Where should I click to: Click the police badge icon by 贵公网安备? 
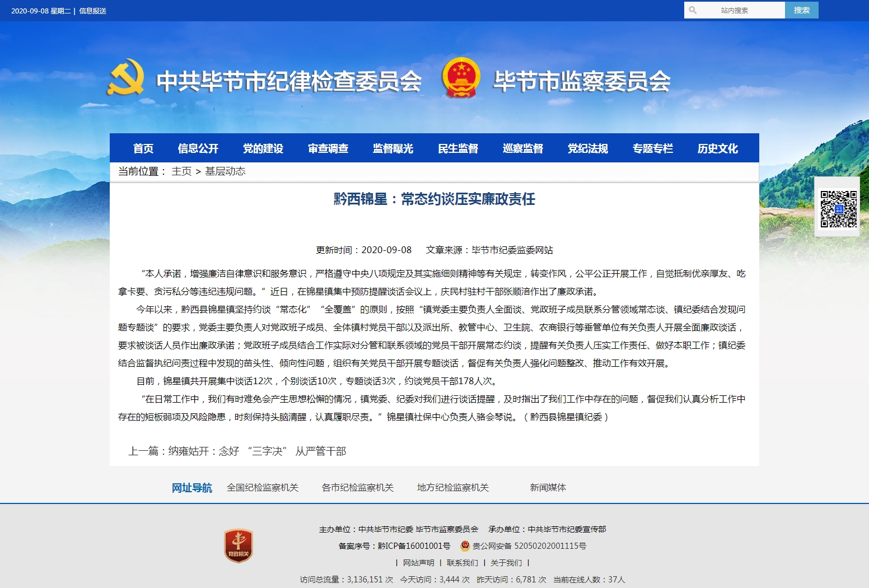coord(465,546)
